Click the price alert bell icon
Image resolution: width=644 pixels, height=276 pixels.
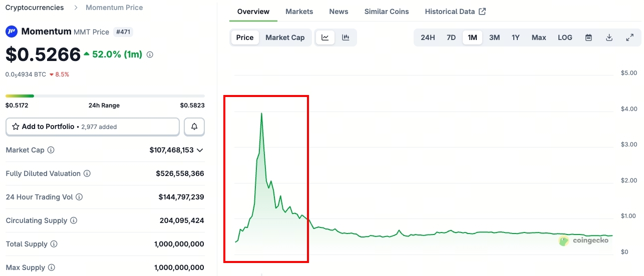194,127
